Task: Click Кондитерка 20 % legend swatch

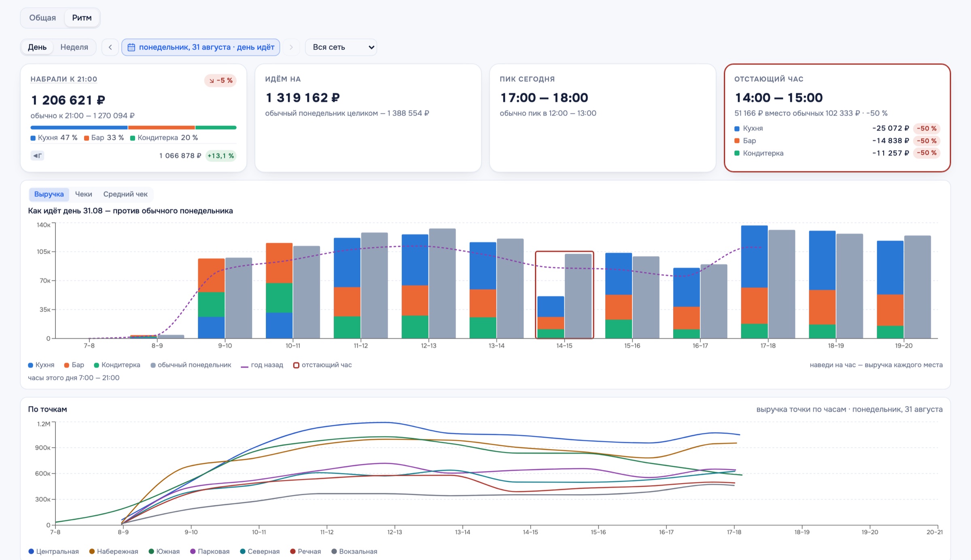Action: 133,138
